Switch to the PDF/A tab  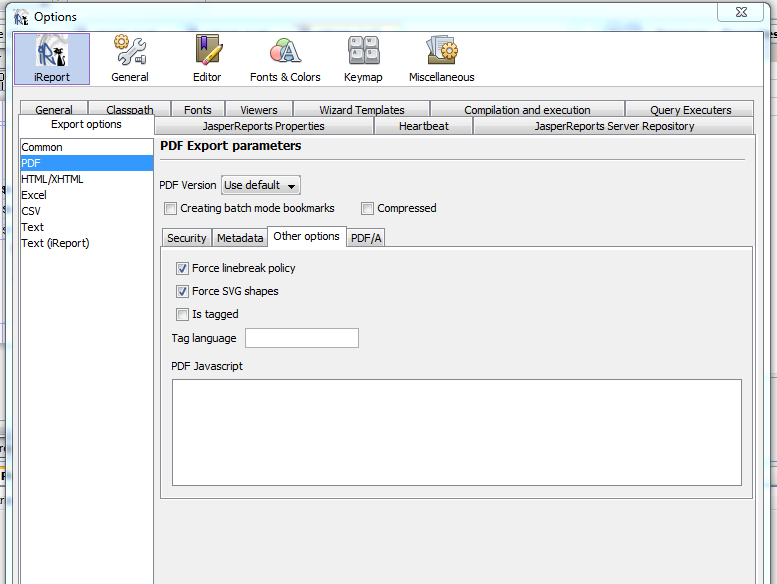pyautogui.click(x=366, y=238)
